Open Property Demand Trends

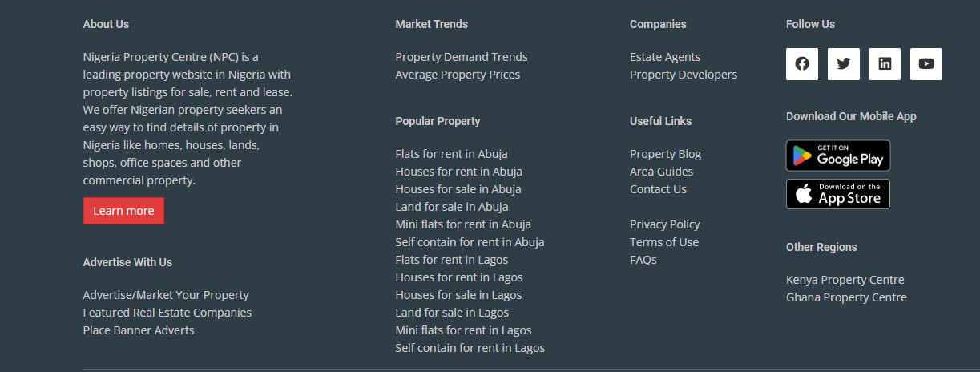tap(461, 57)
